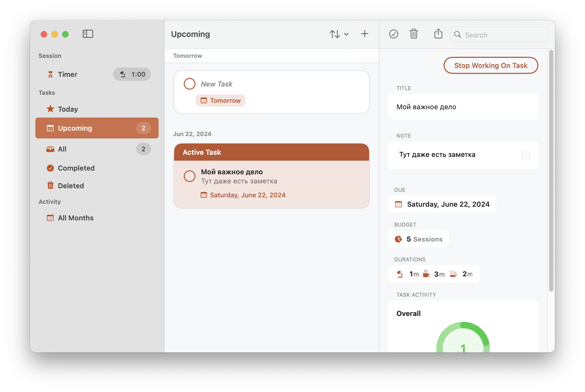The image size is (585, 392).
Task: Toggle the sidebar visibility icon
Action: (x=88, y=34)
